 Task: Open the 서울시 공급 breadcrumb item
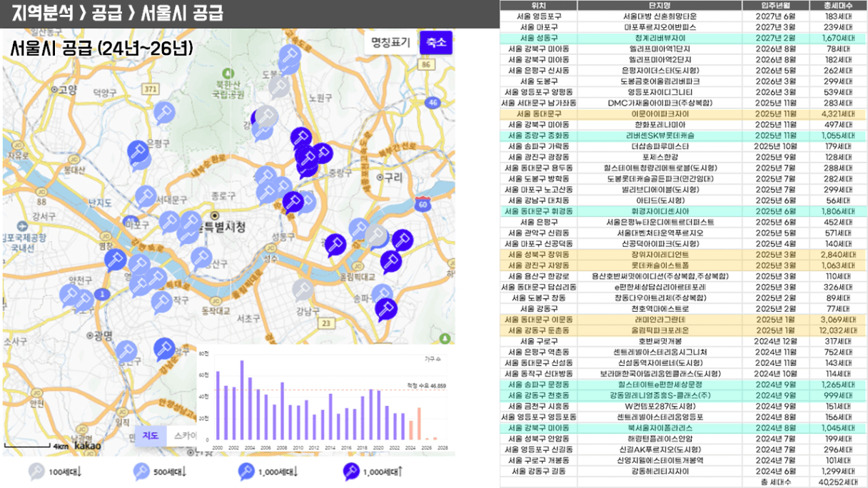point(183,13)
